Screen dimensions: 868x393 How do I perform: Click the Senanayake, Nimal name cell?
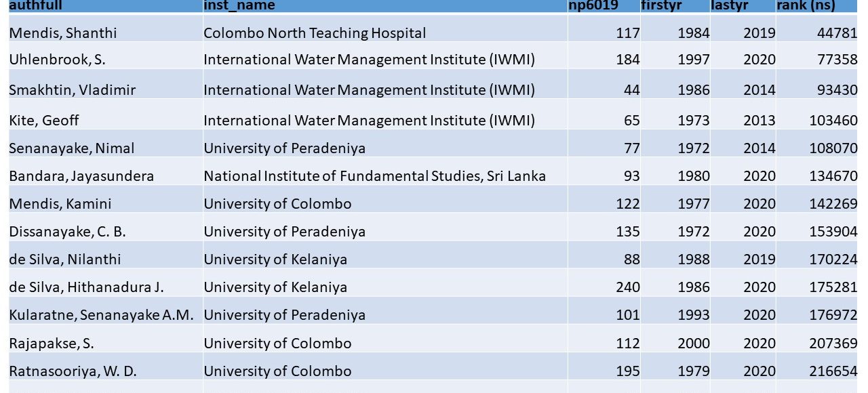point(72,148)
